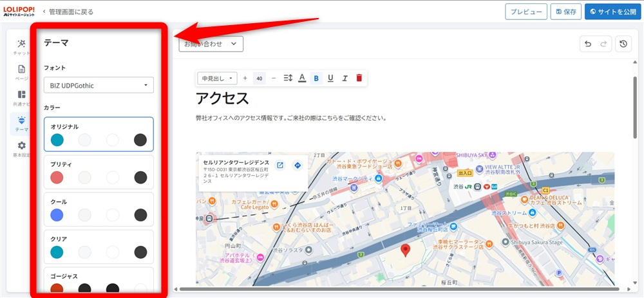644x298 pixels.
Task: Open the chat sidebar magic wand icon
Action: [x=22, y=44]
